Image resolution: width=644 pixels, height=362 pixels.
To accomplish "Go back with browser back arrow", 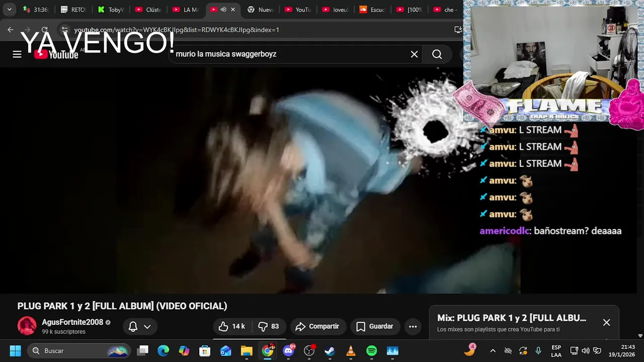I will point(11,30).
